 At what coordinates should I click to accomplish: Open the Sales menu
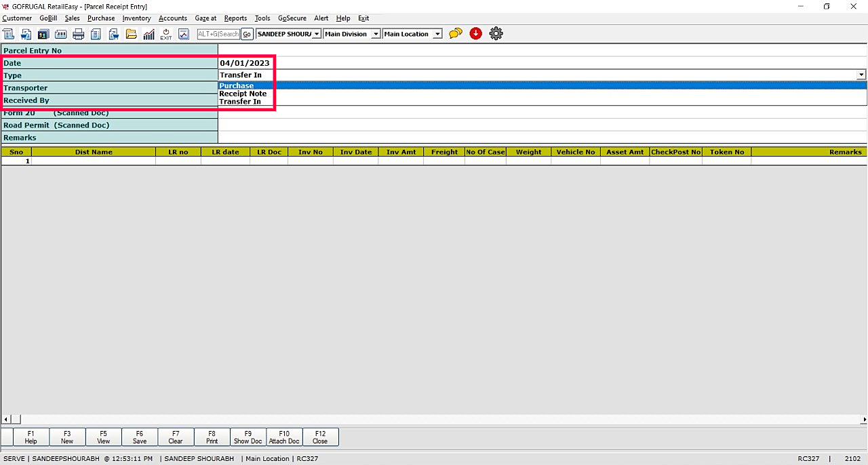[x=72, y=18]
